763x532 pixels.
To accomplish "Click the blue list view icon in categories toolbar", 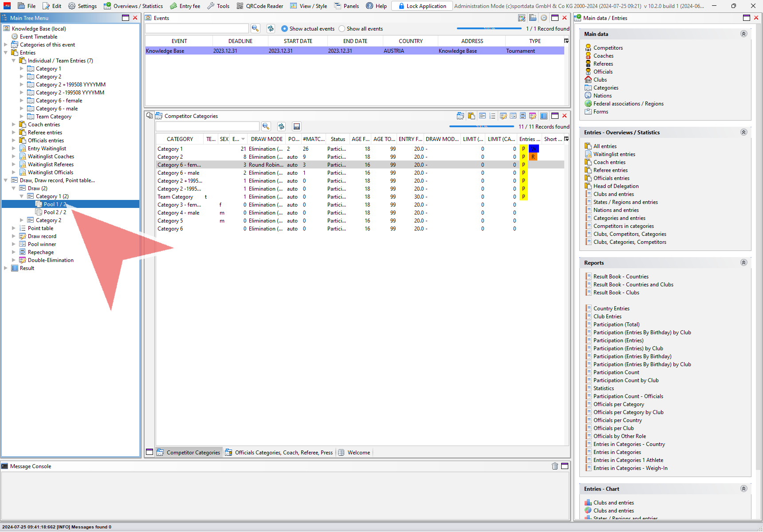I will pos(544,116).
